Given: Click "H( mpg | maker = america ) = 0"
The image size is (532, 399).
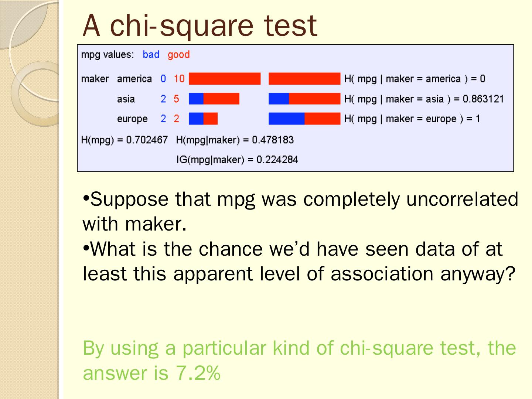Looking at the screenshot, I should tap(415, 79).
